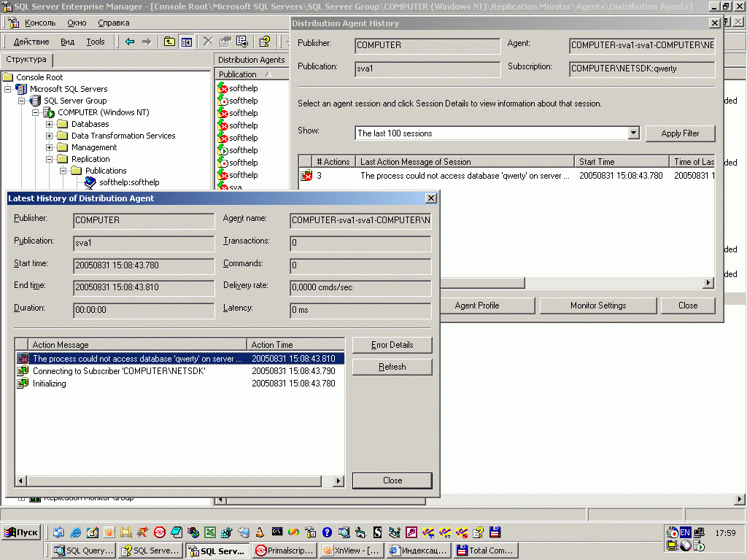Click the Up one level folder icon
747x560 pixels.
169,42
